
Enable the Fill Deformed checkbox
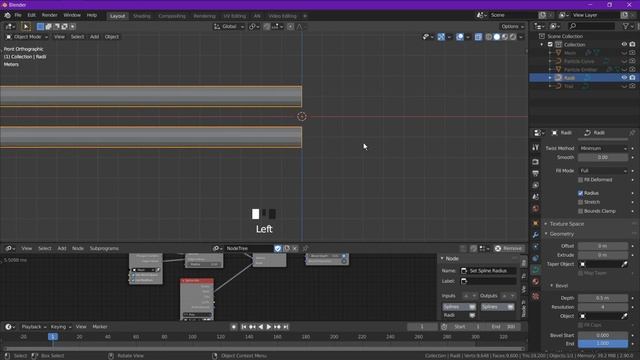pyautogui.click(x=580, y=180)
